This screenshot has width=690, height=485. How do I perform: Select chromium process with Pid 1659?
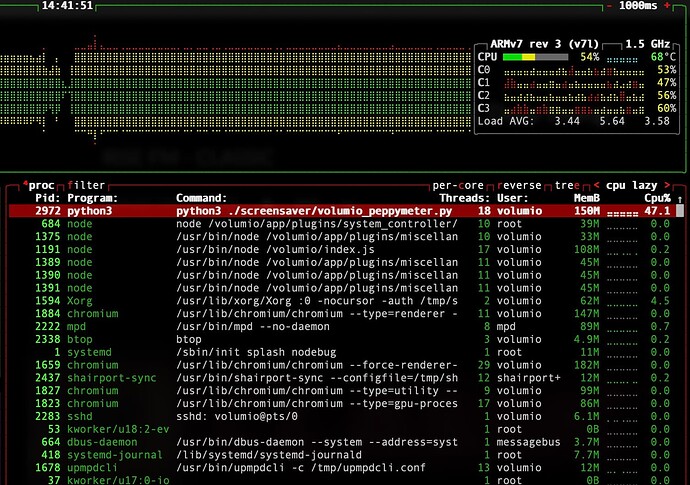click(342, 365)
